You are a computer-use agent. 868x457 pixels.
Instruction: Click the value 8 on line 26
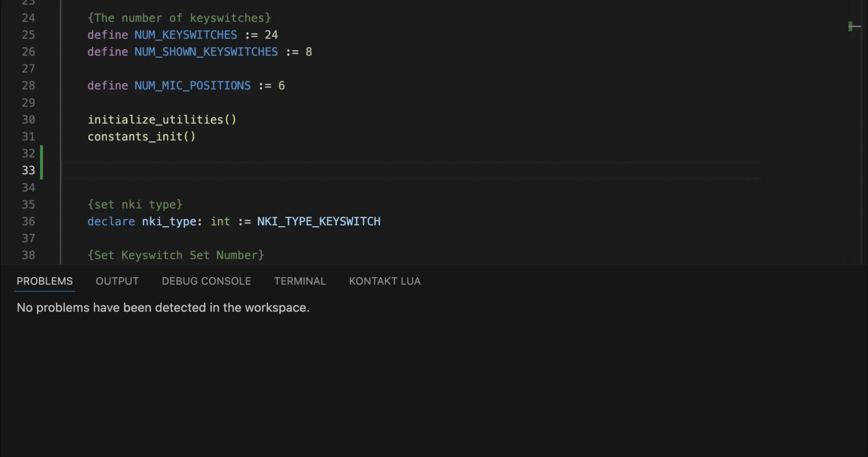click(309, 52)
